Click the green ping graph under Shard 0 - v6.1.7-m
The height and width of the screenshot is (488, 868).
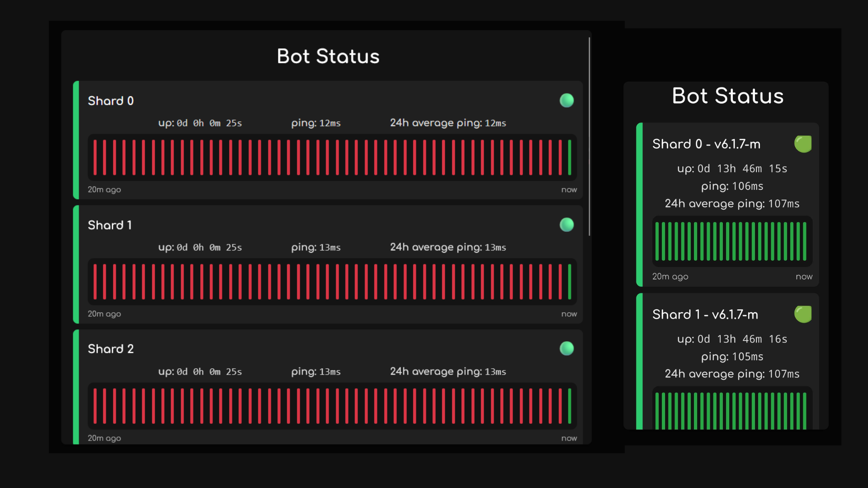coord(732,241)
